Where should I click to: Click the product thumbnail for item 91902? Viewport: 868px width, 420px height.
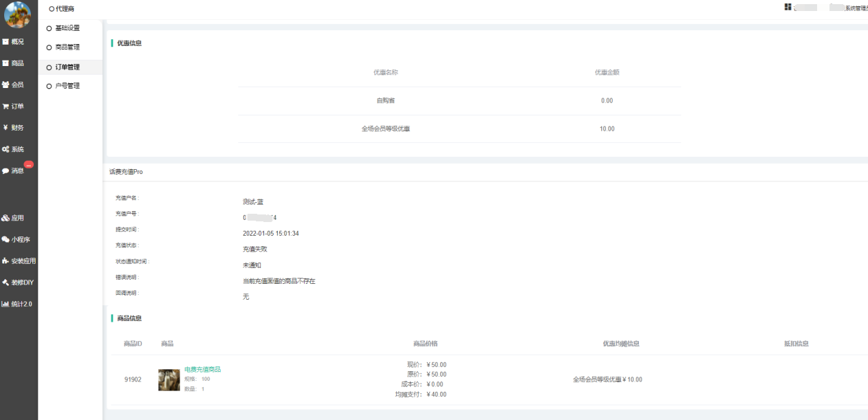tap(169, 379)
